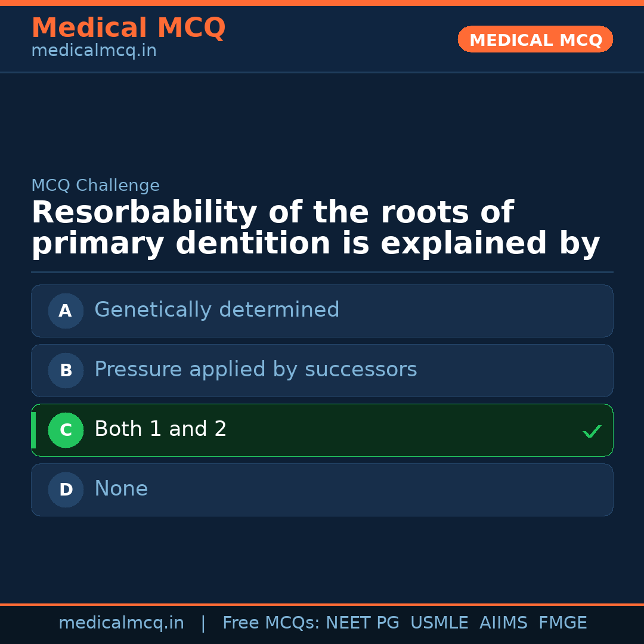This screenshot has width=644, height=644.
Task: Click AIIMS in the footer
Action: (503, 623)
